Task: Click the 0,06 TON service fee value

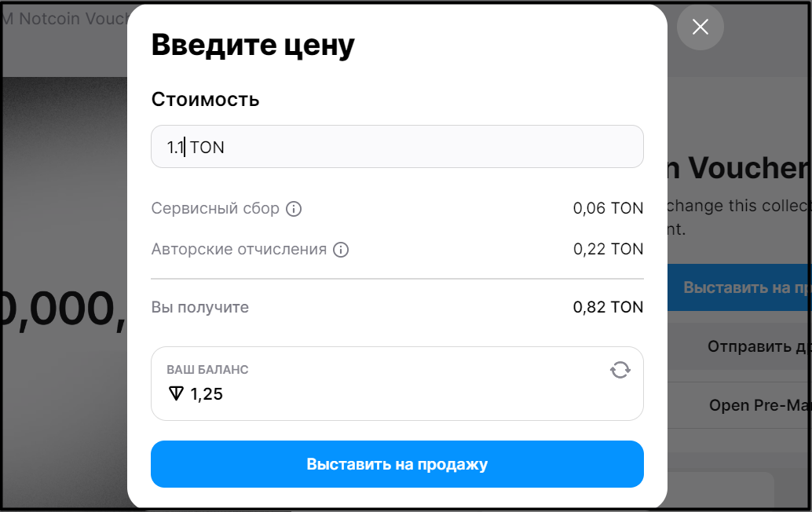Action: (x=609, y=208)
